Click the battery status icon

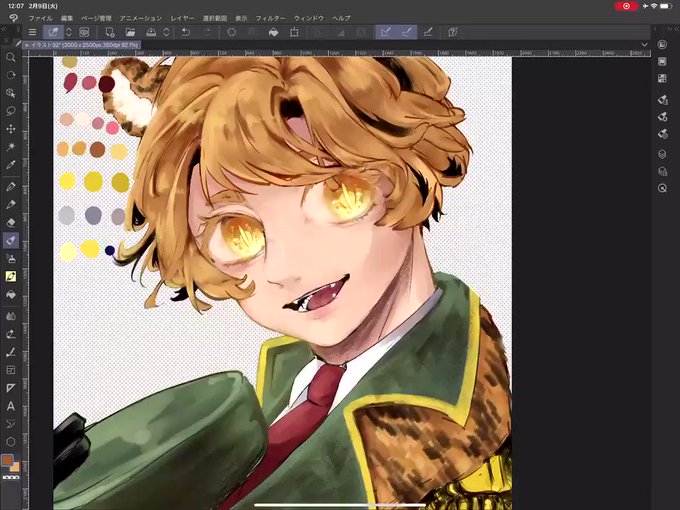(x=666, y=6)
